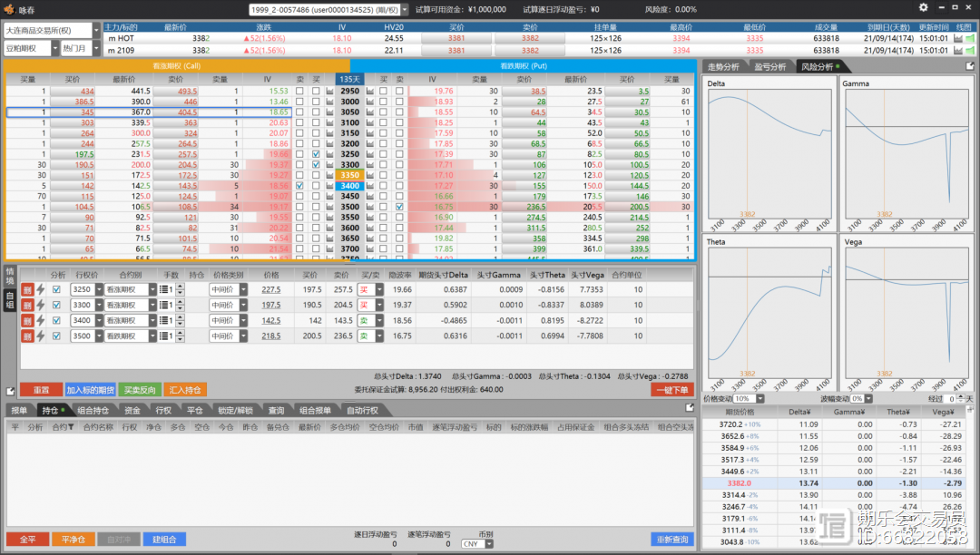Click green 买卖反向 button
The width and height of the screenshot is (980, 555).
pos(140,390)
